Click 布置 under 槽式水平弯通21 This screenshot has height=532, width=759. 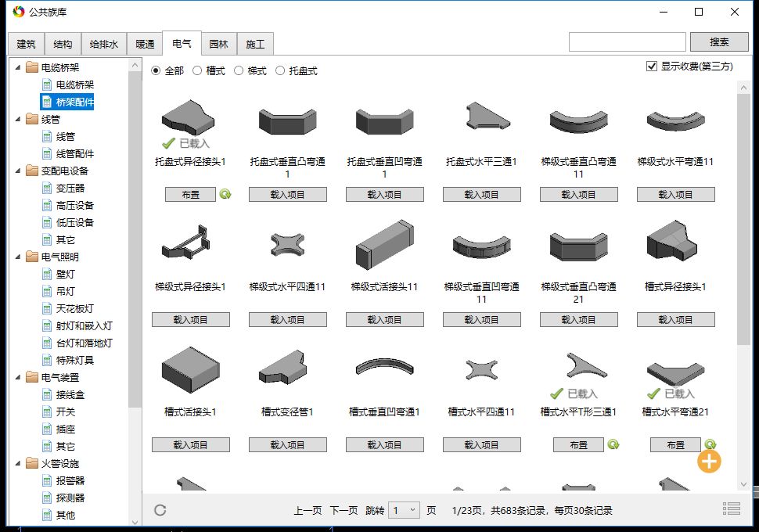(x=676, y=444)
